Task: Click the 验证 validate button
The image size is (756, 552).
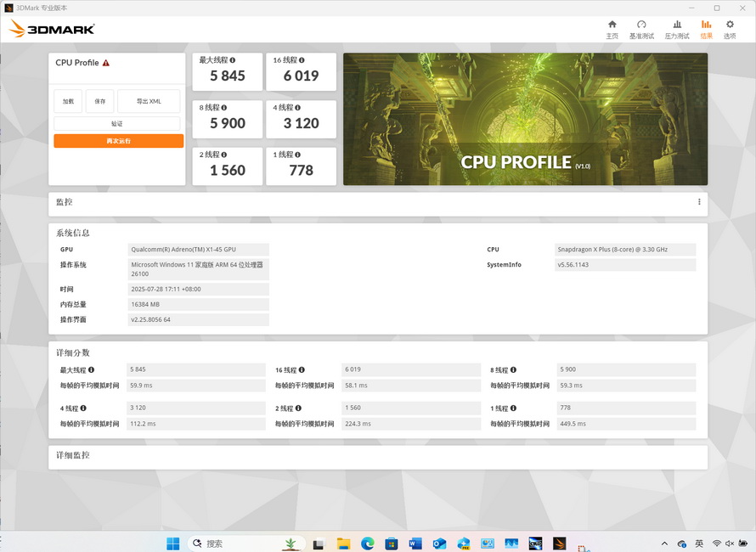Action: 117,124
